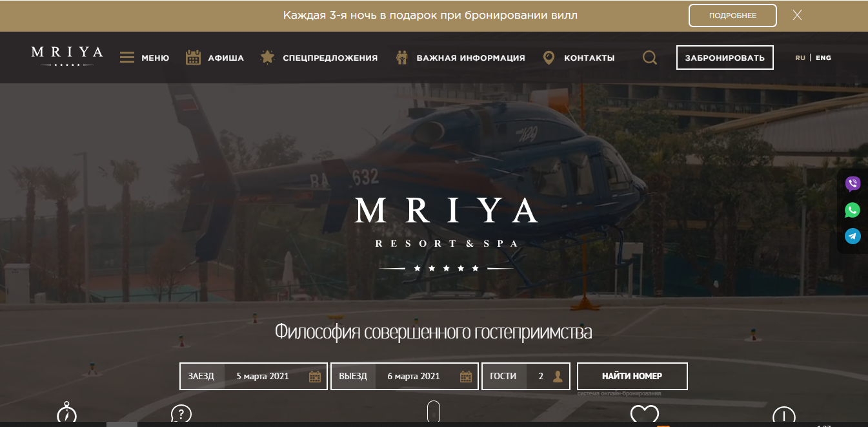
Task: Go to Спецпредложения menu item
Action: click(x=330, y=57)
